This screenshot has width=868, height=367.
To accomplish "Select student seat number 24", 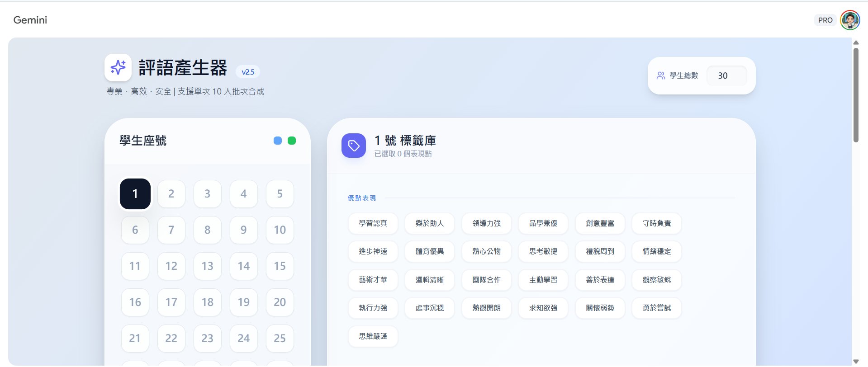I will click(x=244, y=339).
